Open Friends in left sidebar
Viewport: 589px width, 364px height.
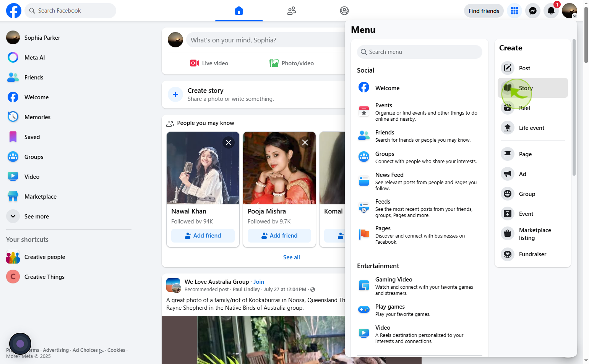[69, 78]
